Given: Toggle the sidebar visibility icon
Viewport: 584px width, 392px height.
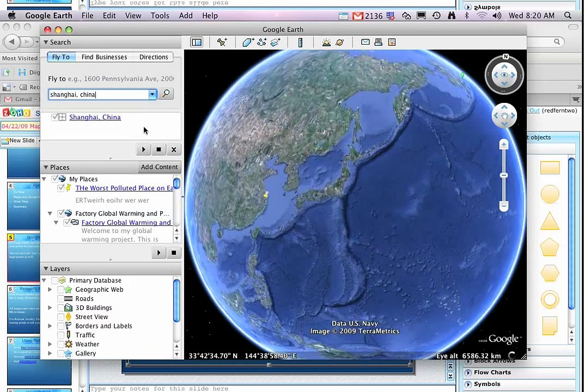Looking at the screenshot, I should (196, 42).
